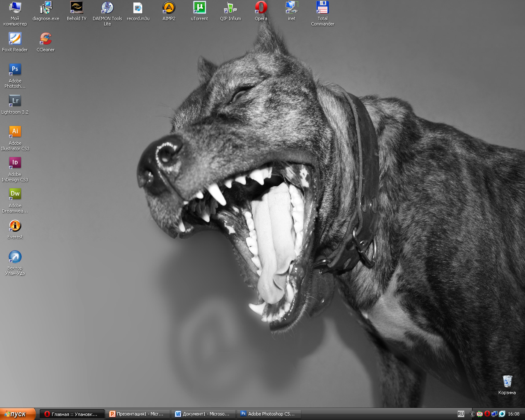The width and height of the screenshot is (525, 420).
Task: Open the Пуск start menu
Action: 18,414
